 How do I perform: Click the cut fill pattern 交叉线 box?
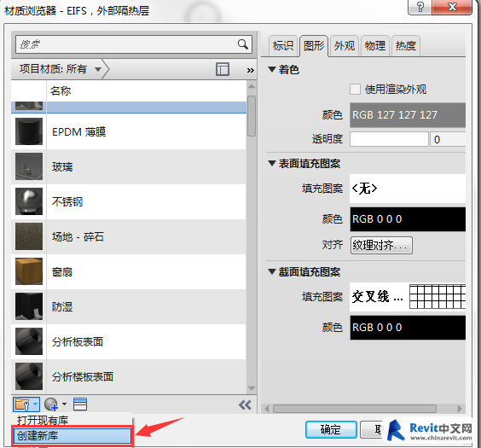[408, 297]
